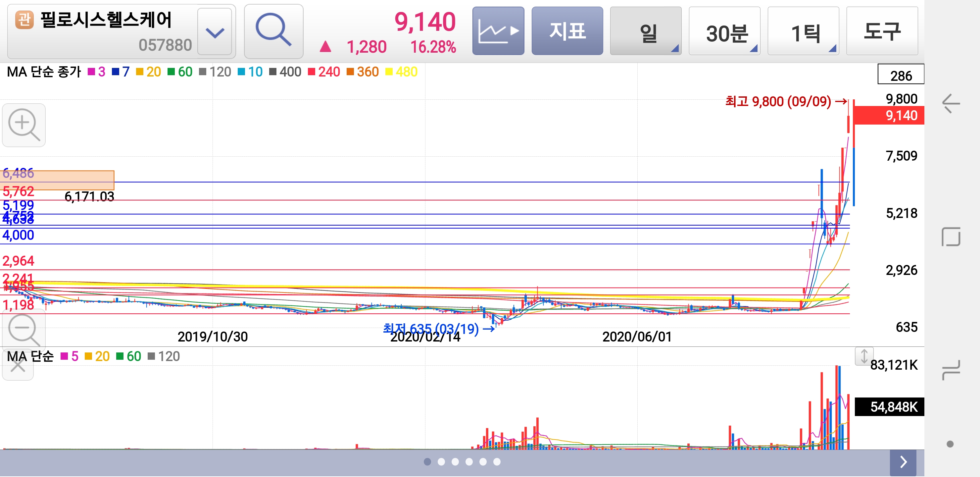This screenshot has width=980, height=477.
Task: Open the 지표 indicators menu
Action: point(567,30)
